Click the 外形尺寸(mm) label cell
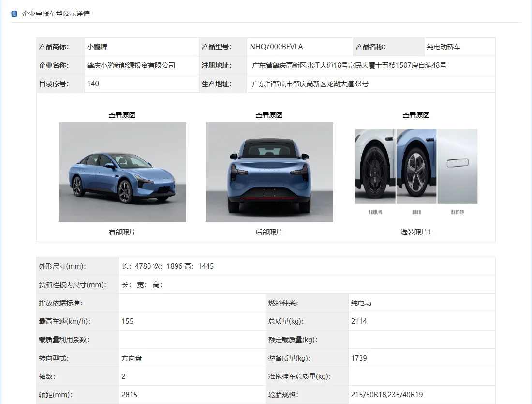 78,266
